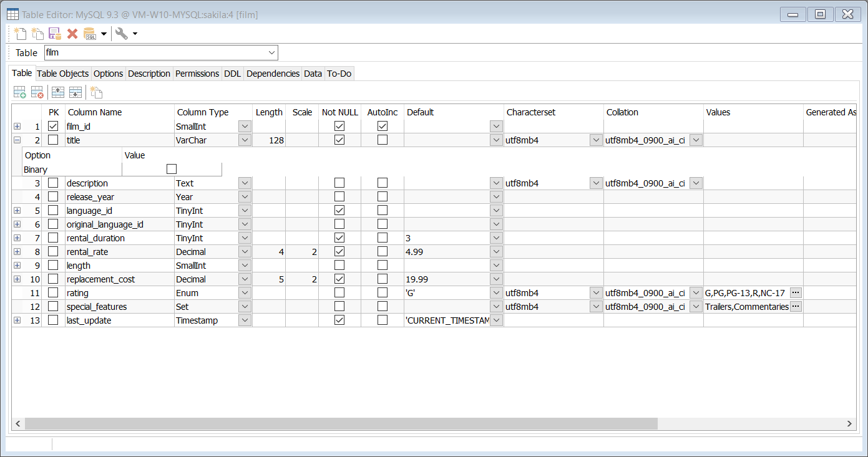The height and width of the screenshot is (457, 868).
Task: Expand the rental_duration row details
Action: point(17,238)
